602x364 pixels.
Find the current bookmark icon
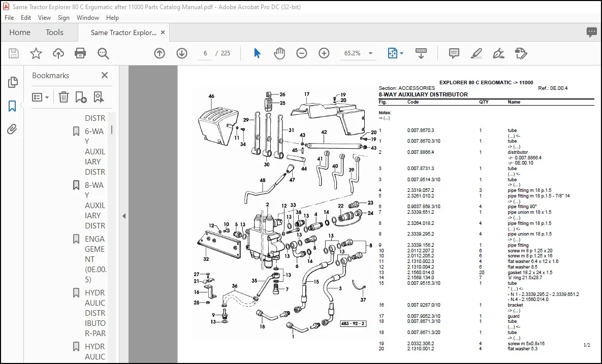click(x=99, y=97)
